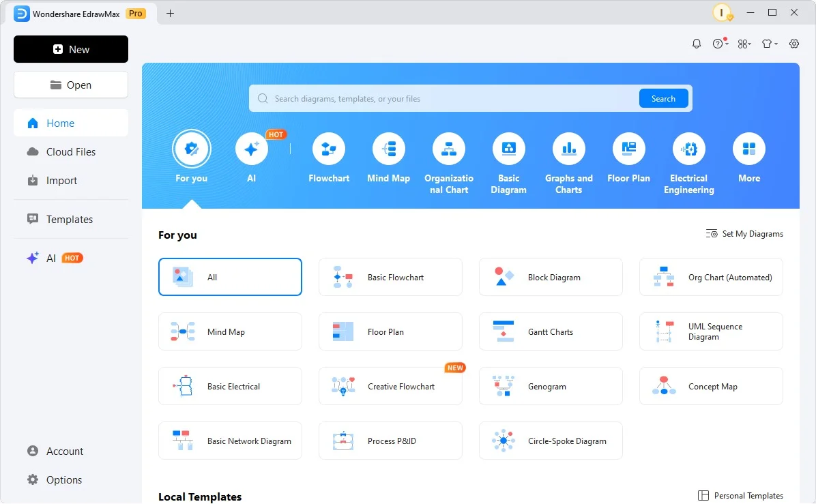Click the Pro badge in title bar
Viewport: 816px width, 504px height.
point(136,14)
